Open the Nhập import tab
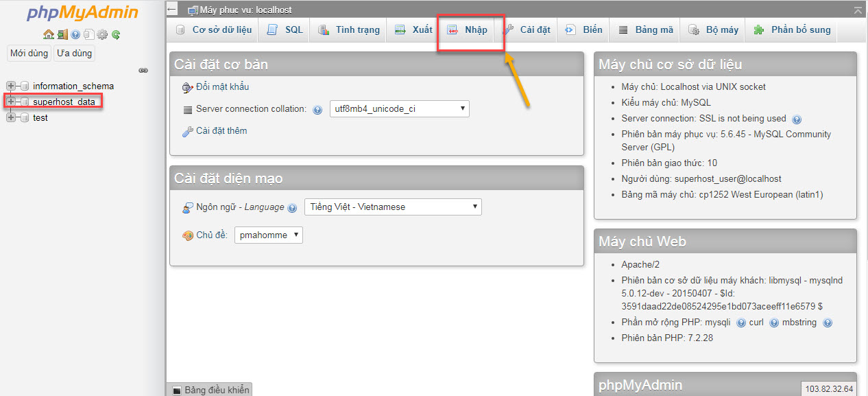This screenshot has height=396, width=868. pos(468,30)
